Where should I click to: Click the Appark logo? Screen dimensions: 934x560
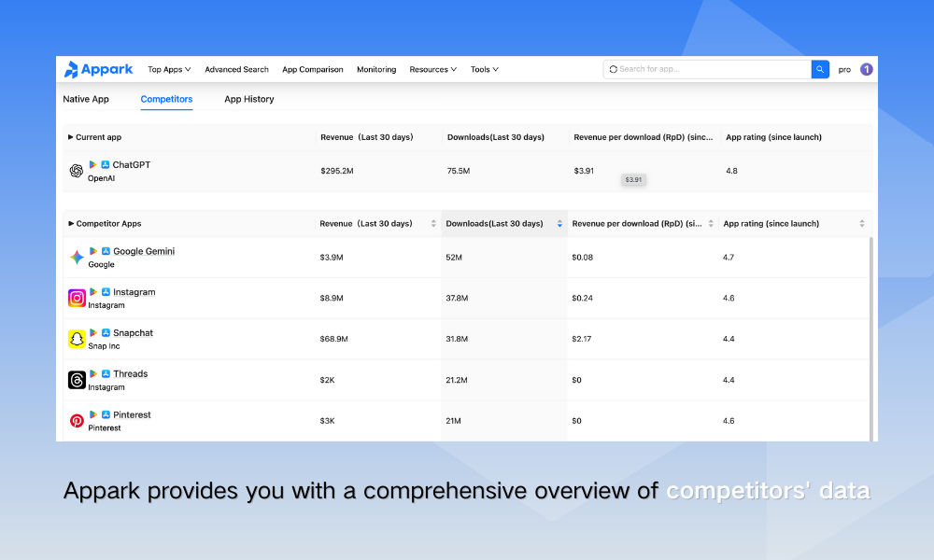click(x=98, y=69)
